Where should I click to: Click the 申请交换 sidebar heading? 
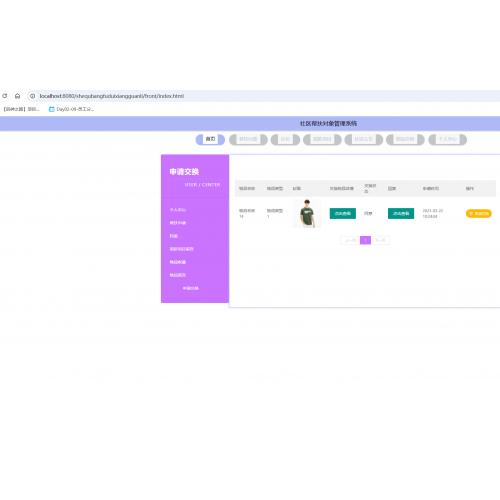click(184, 172)
